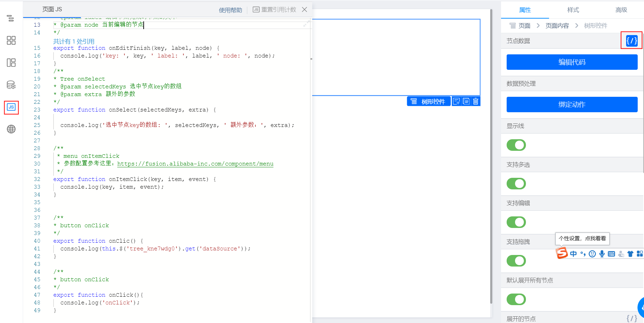
Task: Click 树形控件 breadcrumb item
Action: (x=596, y=26)
